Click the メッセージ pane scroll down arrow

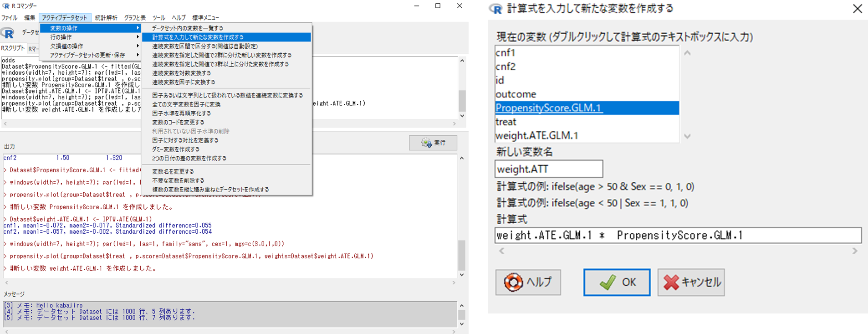[x=462, y=324]
